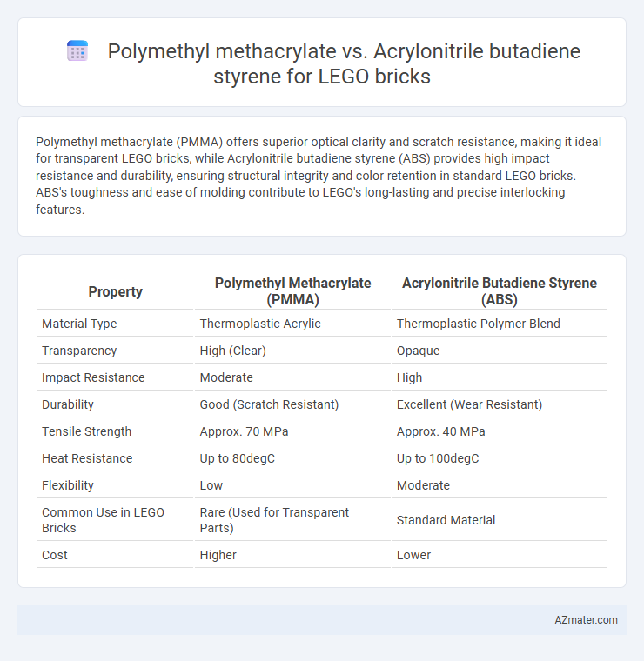Click the 'Opaque' cell
The width and height of the screenshot is (644, 661).
click(x=418, y=351)
